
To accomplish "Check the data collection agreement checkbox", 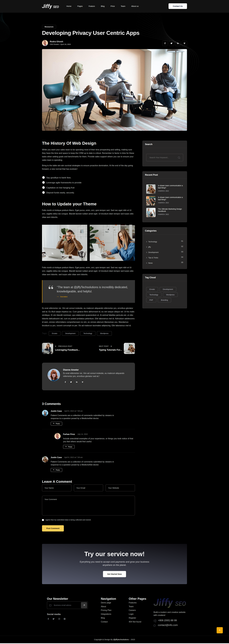I will click(x=43, y=520).
